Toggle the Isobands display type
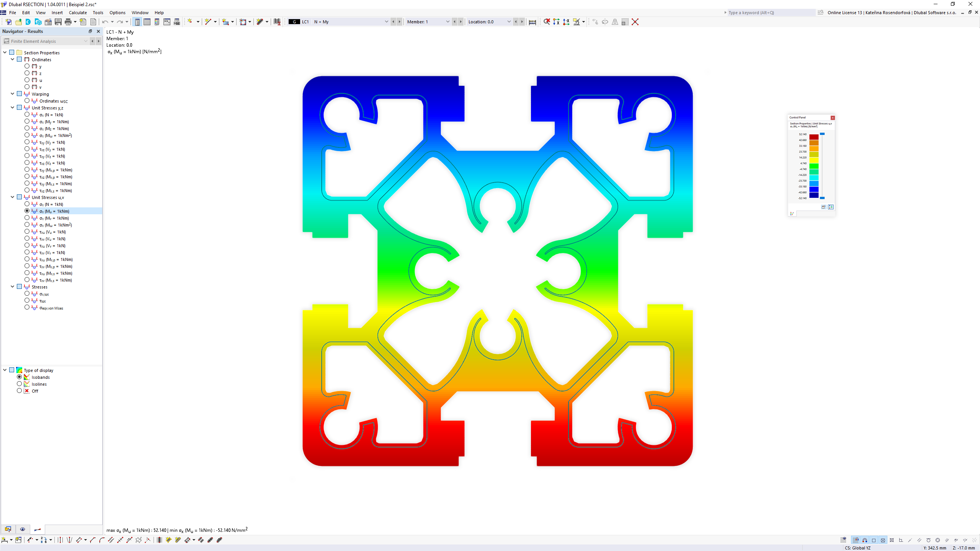980x551 pixels. point(20,377)
